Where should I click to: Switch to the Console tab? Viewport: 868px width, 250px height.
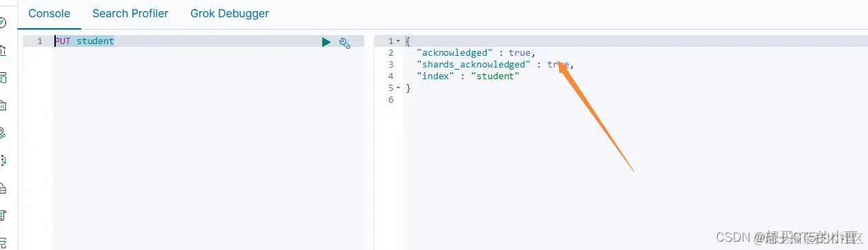49,13
